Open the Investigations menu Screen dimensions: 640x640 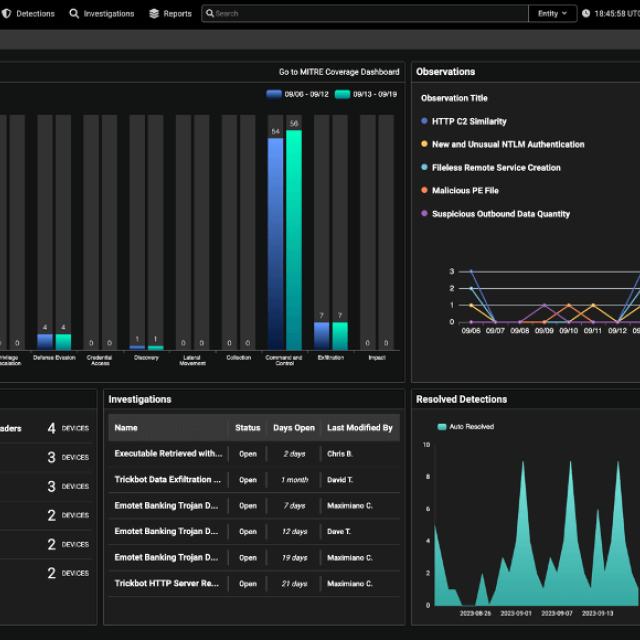pos(109,13)
